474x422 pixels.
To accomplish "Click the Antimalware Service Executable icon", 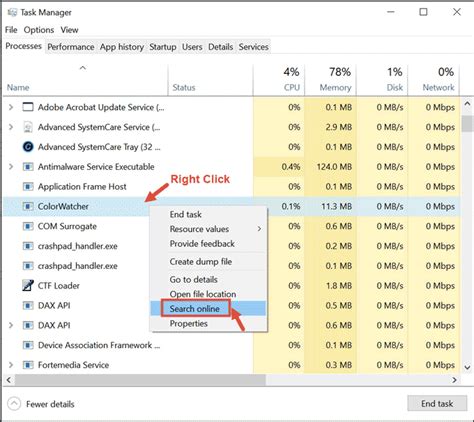I will click(28, 167).
